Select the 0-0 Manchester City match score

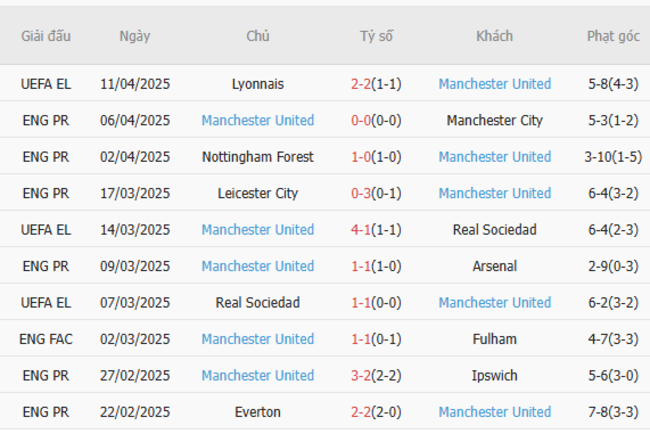pos(361,120)
